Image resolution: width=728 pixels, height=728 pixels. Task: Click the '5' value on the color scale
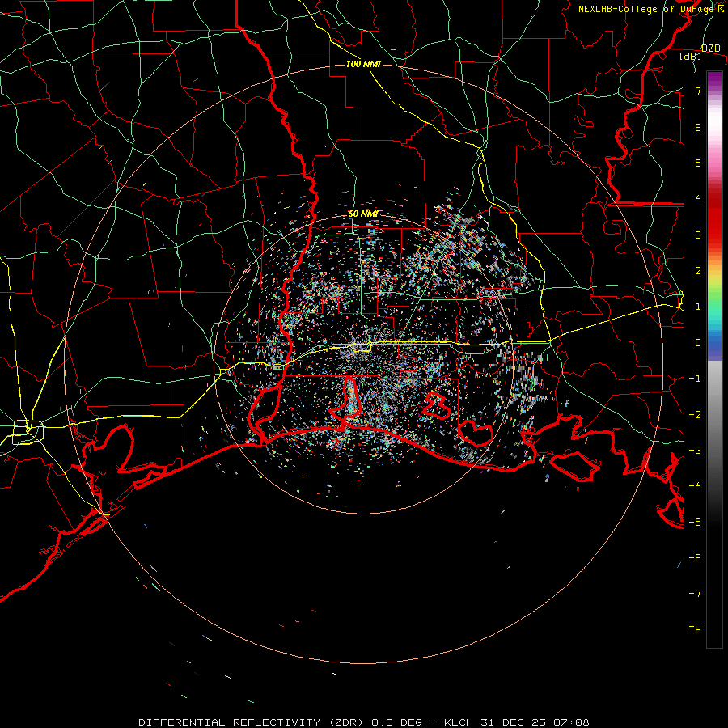point(698,163)
